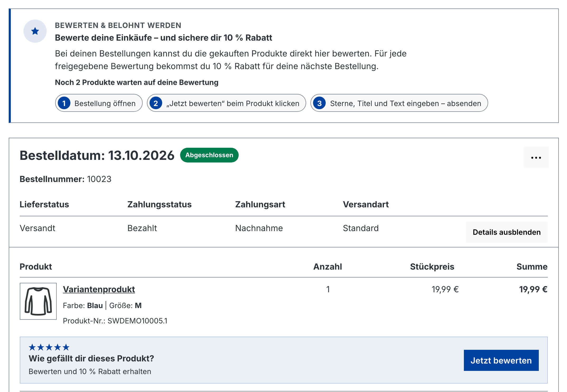Click the 'Lieferstatus' column header
Viewport: 567px width, 392px height.
click(x=44, y=204)
